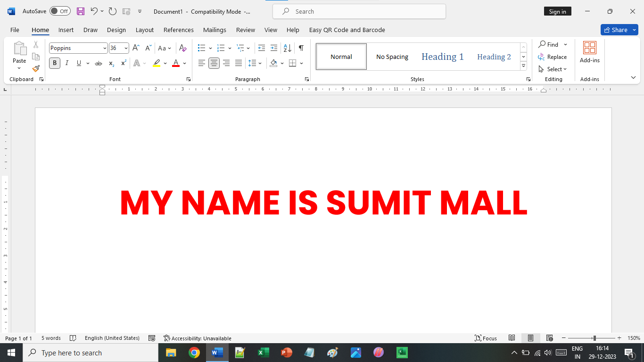Image resolution: width=644 pixels, height=362 pixels.
Task: Click the Share button
Action: coord(616,30)
